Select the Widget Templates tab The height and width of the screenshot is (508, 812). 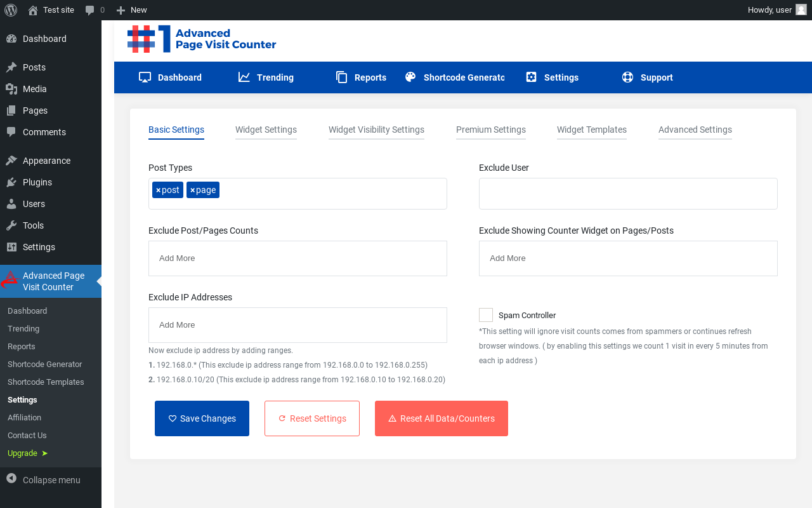(592, 130)
